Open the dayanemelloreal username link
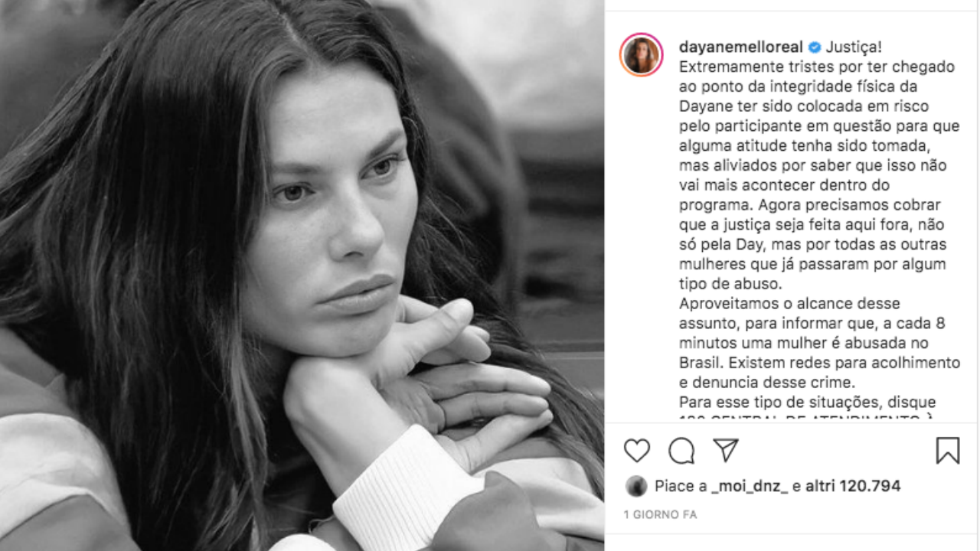 click(742, 47)
